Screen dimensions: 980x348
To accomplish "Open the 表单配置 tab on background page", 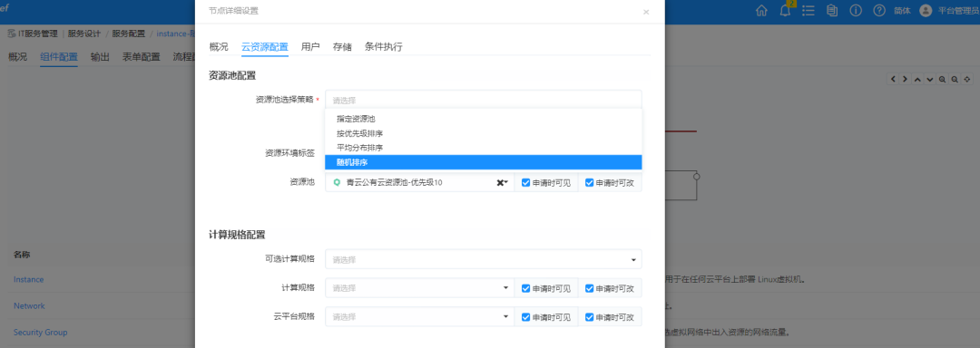I will [x=142, y=57].
